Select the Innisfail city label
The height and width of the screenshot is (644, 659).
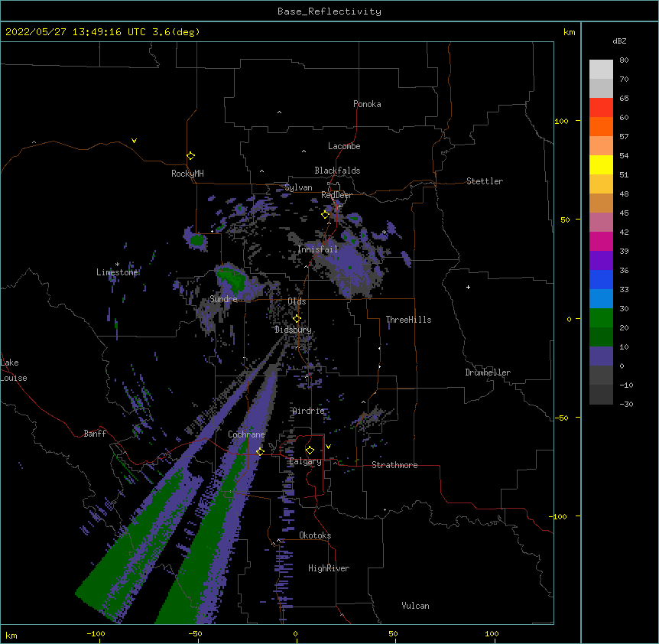[x=317, y=249]
